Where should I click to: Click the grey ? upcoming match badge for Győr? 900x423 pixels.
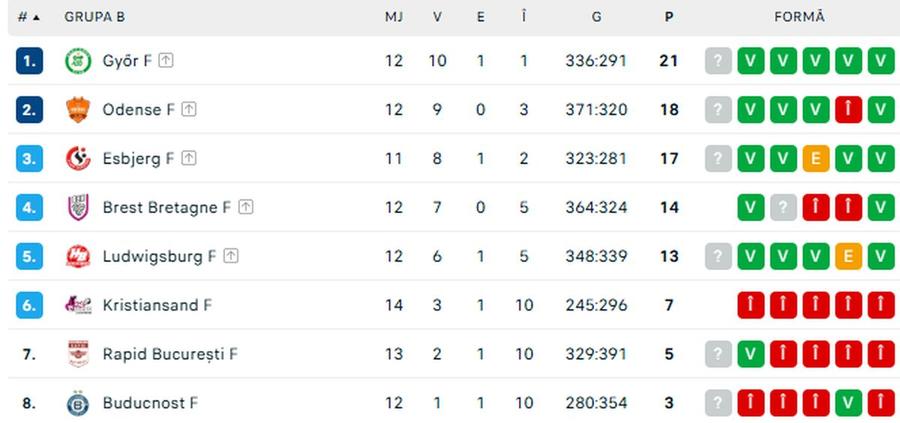(719, 61)
